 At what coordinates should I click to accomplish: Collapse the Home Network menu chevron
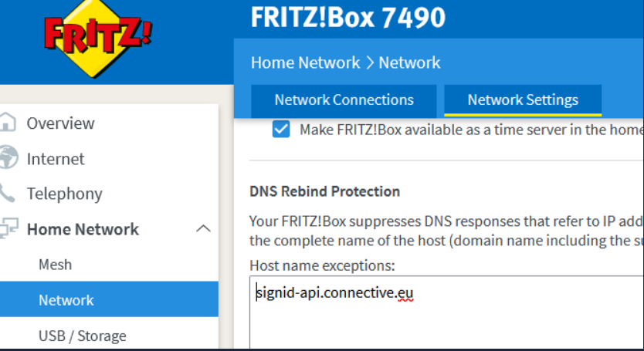pyautogui.click(x=204, y=229)
